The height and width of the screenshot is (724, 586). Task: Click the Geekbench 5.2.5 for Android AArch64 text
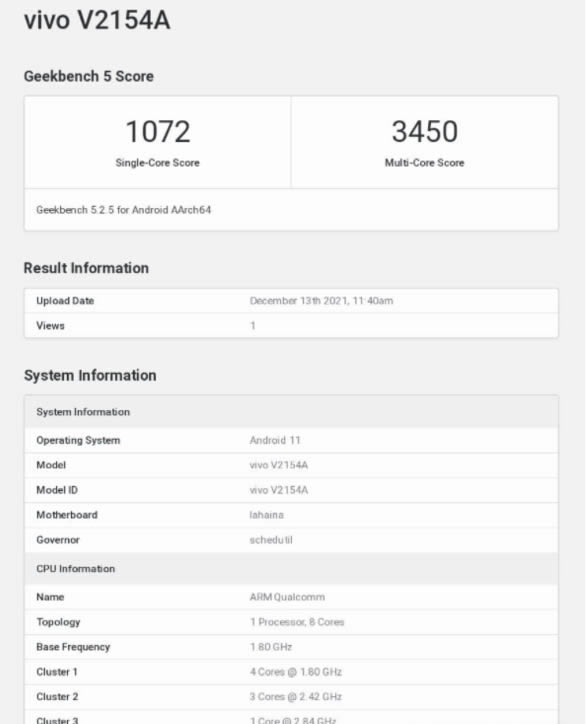(x=124, y=210)
